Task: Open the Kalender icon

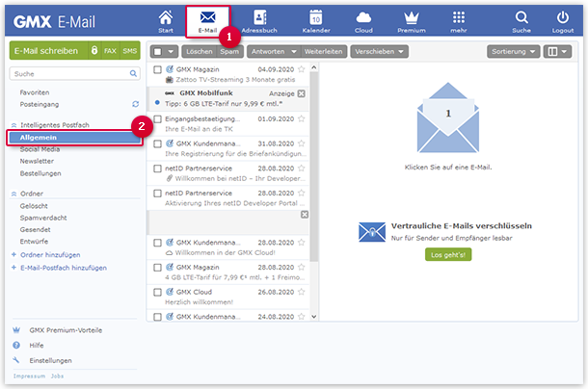Action: click(316, 17)
